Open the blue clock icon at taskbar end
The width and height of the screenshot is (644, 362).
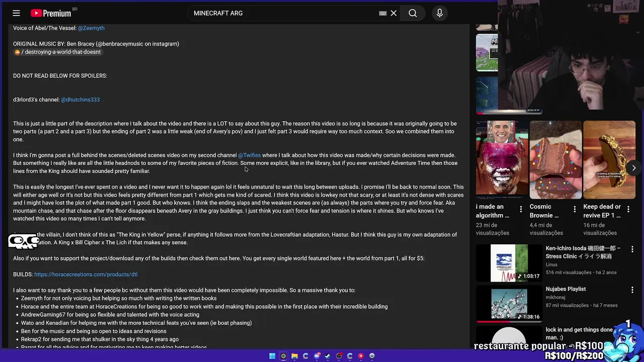[x=372, y=356]
